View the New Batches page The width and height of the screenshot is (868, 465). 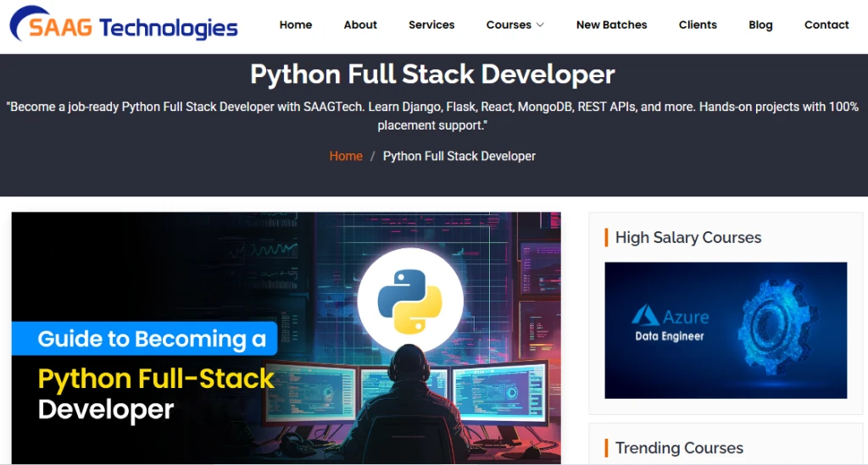pyautogui.click(x=611, y=25)
